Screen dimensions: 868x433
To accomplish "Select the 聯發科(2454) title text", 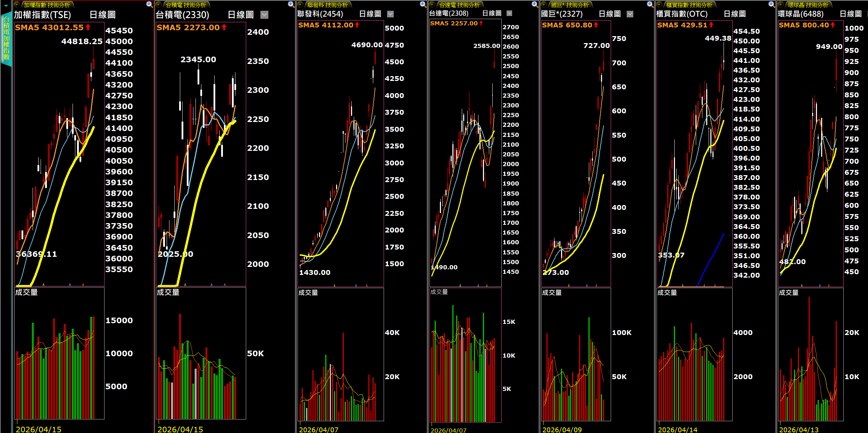I will tap(320, 14).
